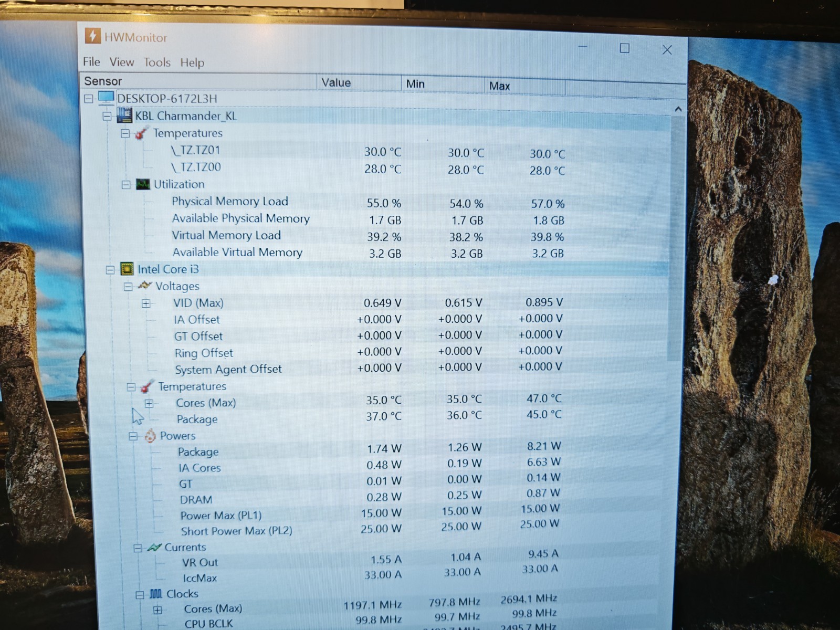
Task: Click the Min column header
Action: tap(443, 84)
